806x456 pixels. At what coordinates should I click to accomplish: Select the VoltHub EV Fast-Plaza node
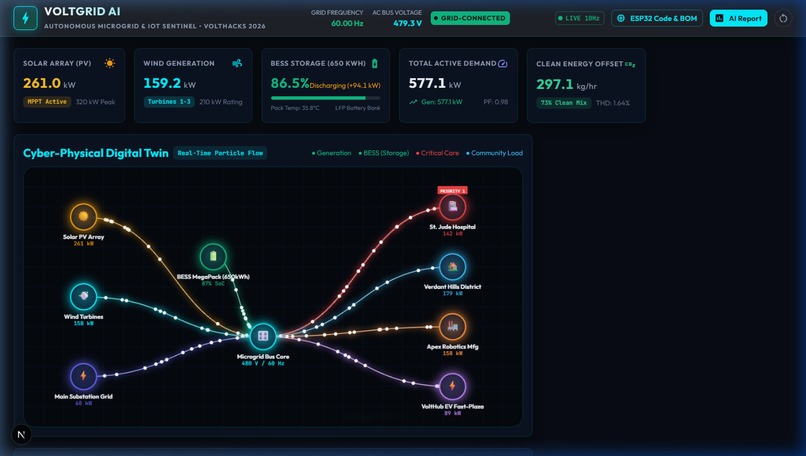pos(452,386)
